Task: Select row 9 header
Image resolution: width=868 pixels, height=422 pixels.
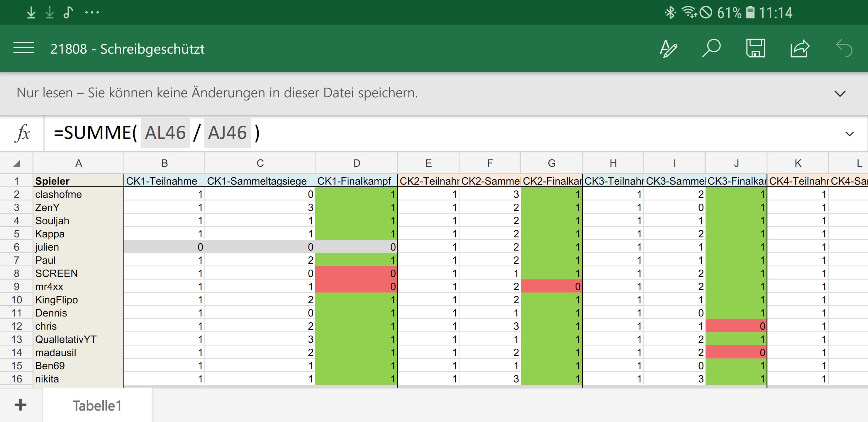Action: [16, 287]
